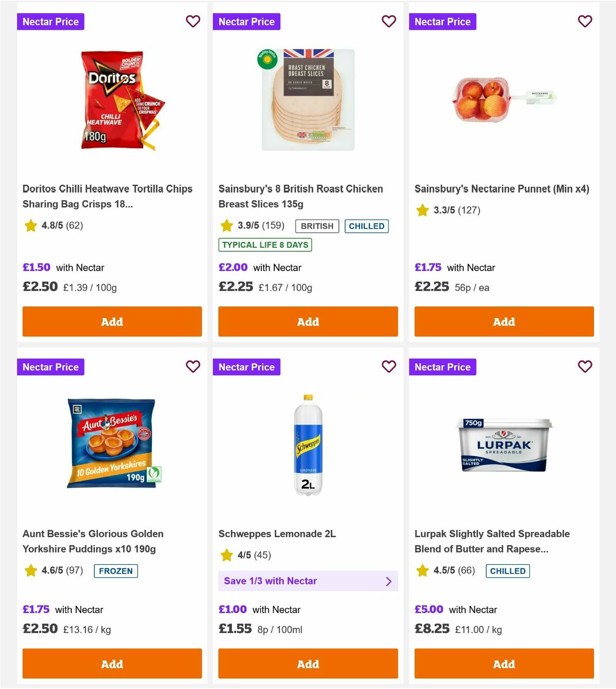Open the Doritos Tortilla Chips product page

click(107, 196)
